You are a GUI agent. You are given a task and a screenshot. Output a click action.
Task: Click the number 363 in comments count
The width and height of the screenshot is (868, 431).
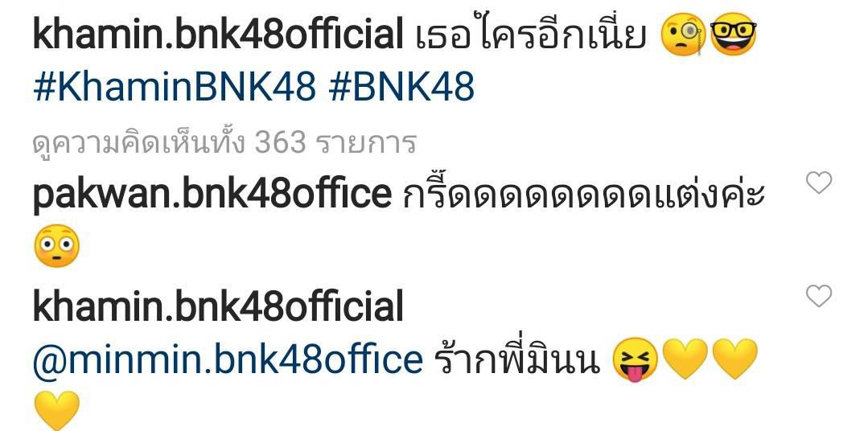280,142
